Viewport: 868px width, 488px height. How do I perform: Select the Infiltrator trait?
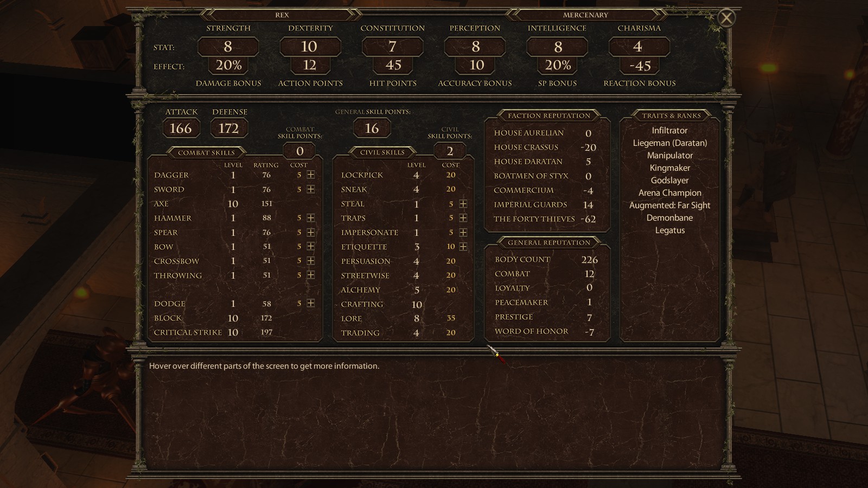tap(669, 131)
